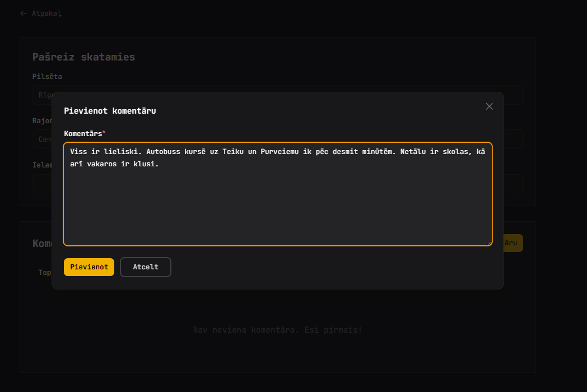Focus the Komentārs text area
The image size is (587, 392).
coord(278,207)
